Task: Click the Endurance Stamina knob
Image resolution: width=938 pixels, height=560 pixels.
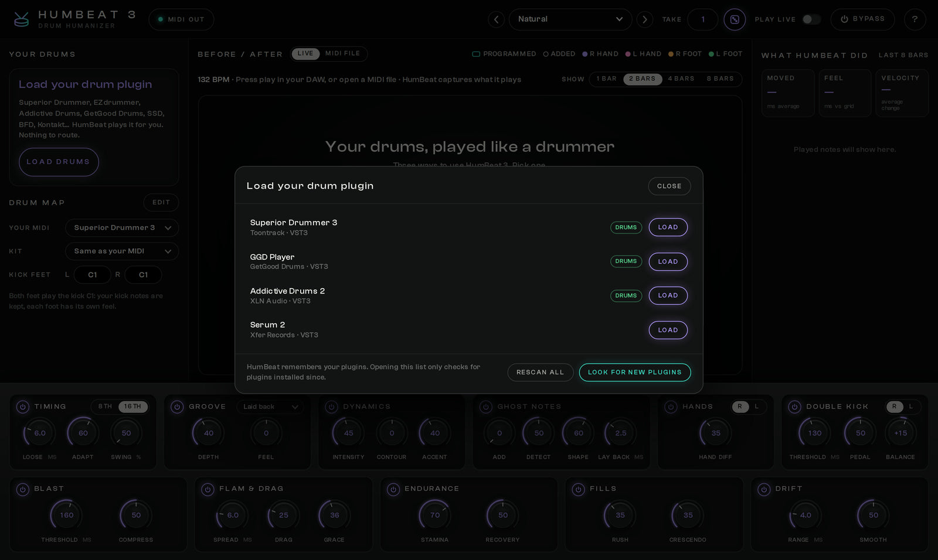Action: 434,515
